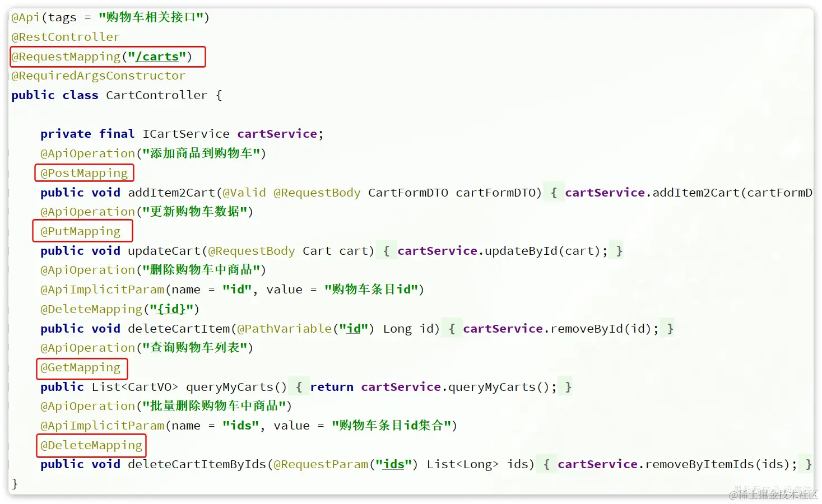Click the @ApiOperation "批量删除购物车中商品" annotation

coord(166,406)
